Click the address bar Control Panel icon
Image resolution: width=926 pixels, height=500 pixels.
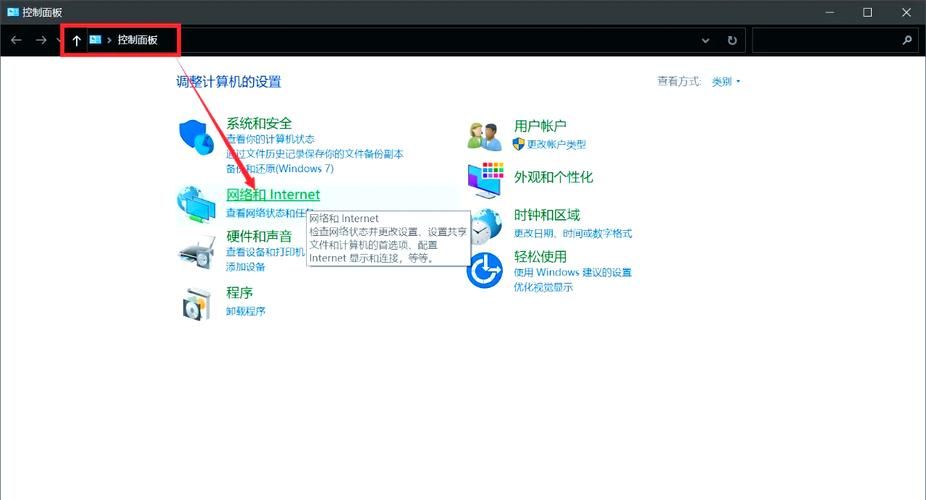point(95,40)
